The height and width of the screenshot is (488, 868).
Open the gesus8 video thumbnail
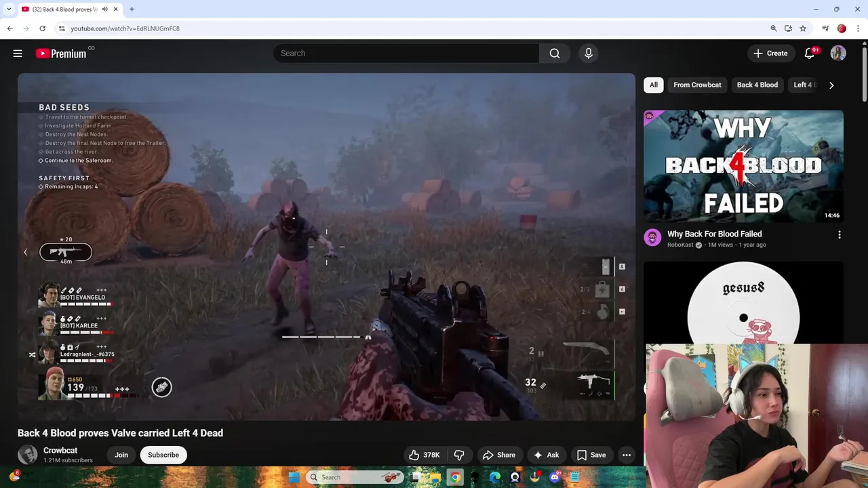[743, 302]
